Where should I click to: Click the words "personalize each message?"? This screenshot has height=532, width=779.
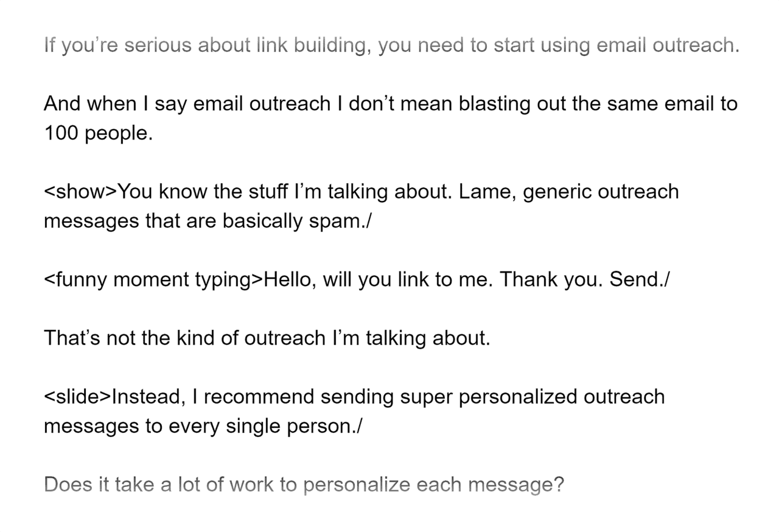pos(433,485)
